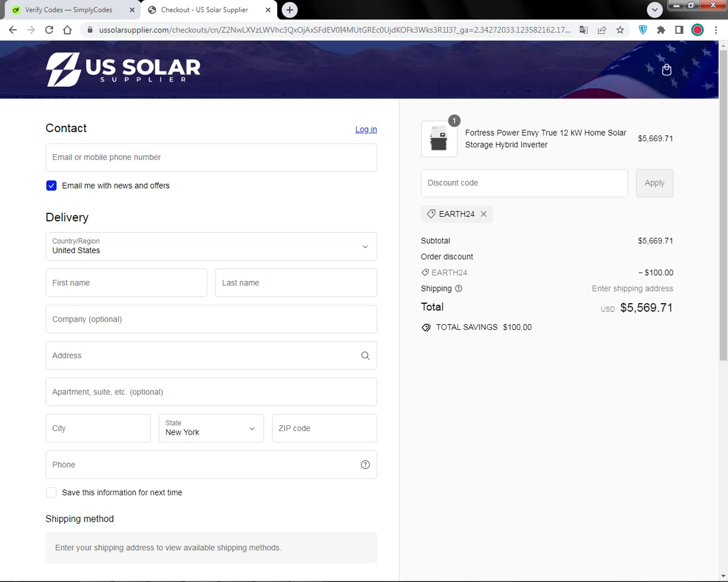This screenshot has height=582, width=728.
Task: Reload the checkout page
Action: point(49,30)
